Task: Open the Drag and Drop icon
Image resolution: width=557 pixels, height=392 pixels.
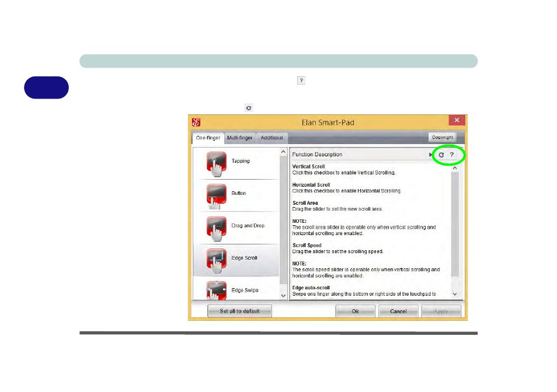Action: pyautogui.click(x=217, y=229)
